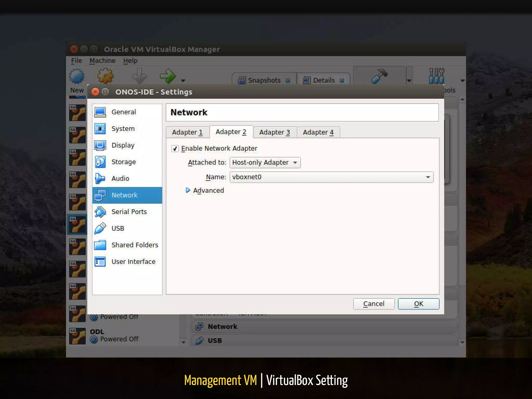Click the Cancel button
The width and height of the screenshot is (532, 399).
[x=374, y=304]
